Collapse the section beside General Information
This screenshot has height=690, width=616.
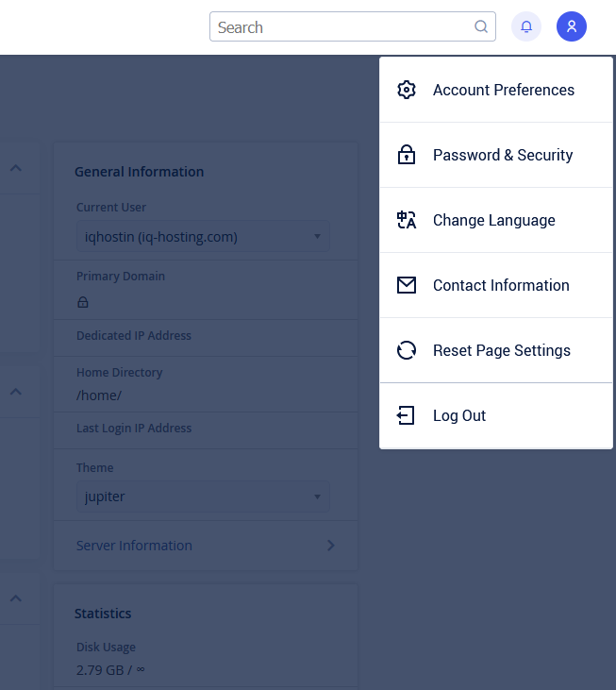click(16, 168)
